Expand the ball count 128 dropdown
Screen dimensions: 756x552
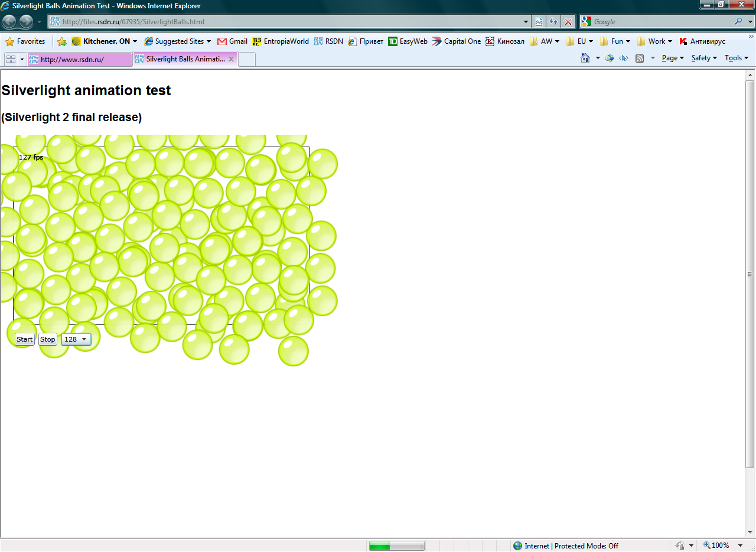76,339
